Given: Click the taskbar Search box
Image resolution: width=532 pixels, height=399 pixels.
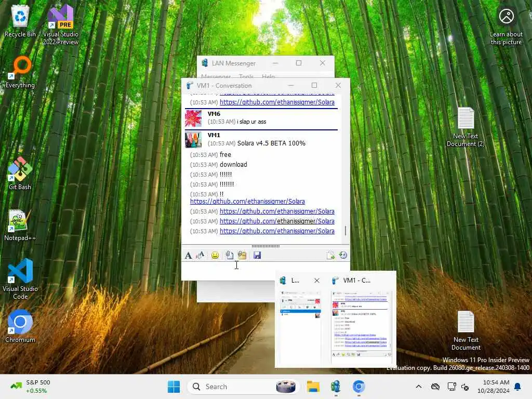Looking at the screenshot, I should pyautogui.click(x=243, y=387).
